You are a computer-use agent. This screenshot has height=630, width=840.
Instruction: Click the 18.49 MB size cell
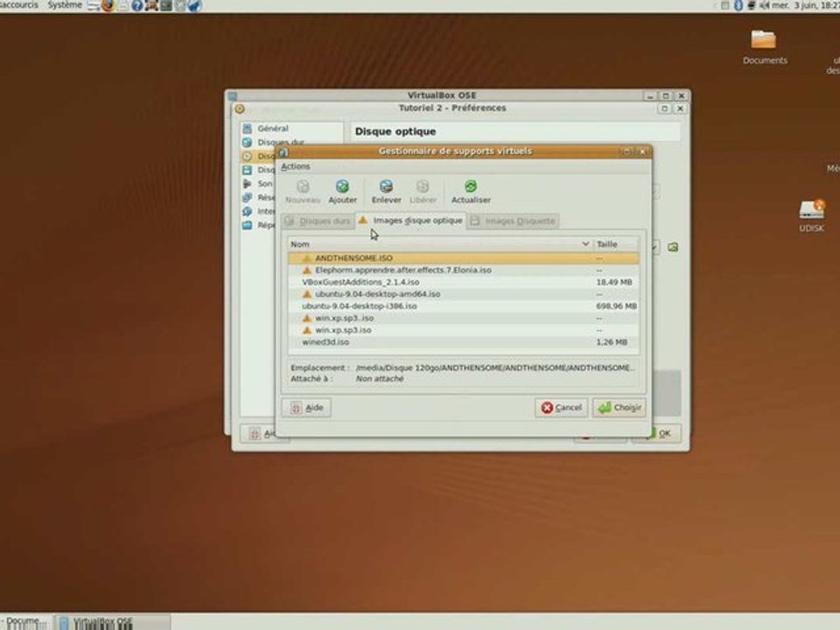pyautogui.click(x=614, y=282)
